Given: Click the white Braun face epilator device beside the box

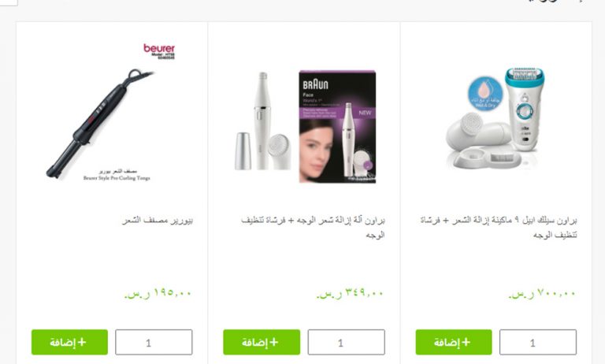Looking at the screenshot, I should [262, 121].
